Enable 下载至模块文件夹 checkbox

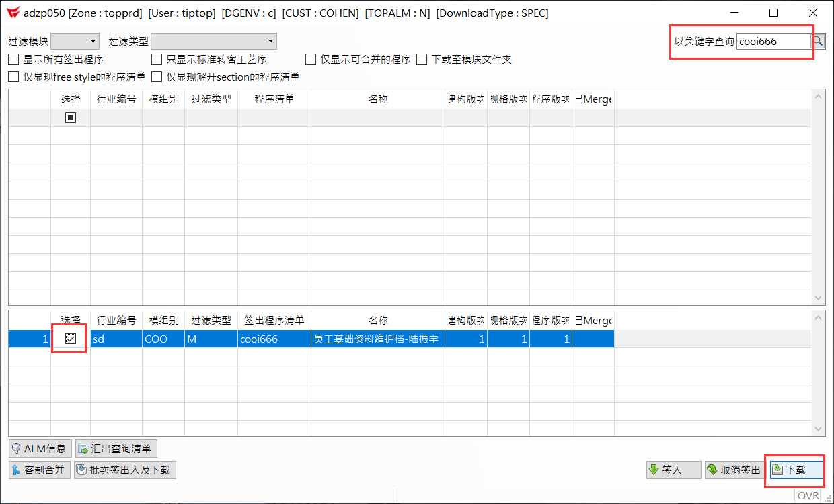[422, 59]
